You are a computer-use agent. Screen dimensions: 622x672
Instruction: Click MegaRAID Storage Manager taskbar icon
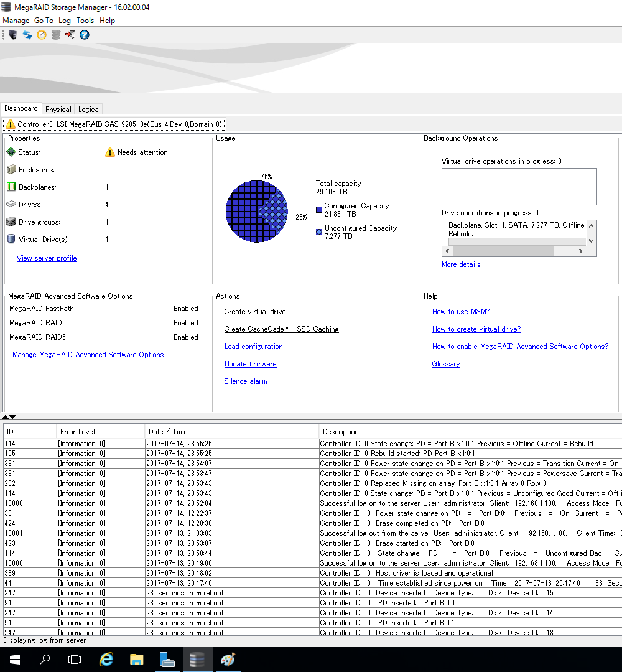point(197,660)
